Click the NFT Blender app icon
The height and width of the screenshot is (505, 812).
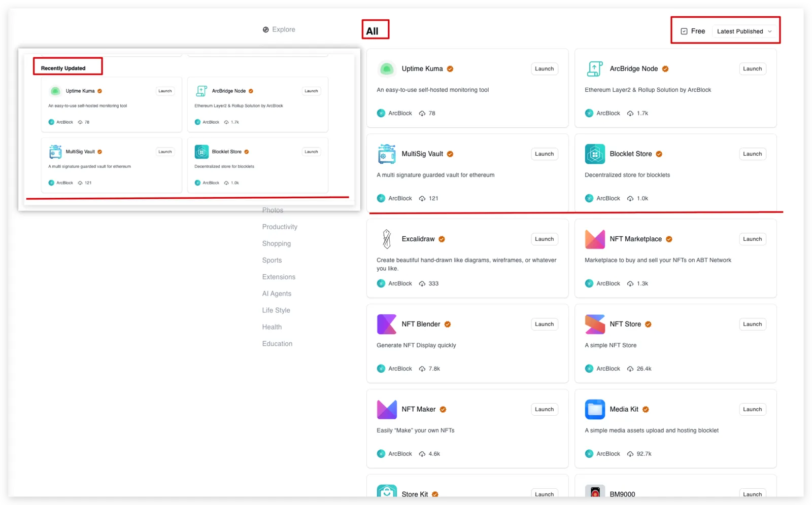point(387,324)
